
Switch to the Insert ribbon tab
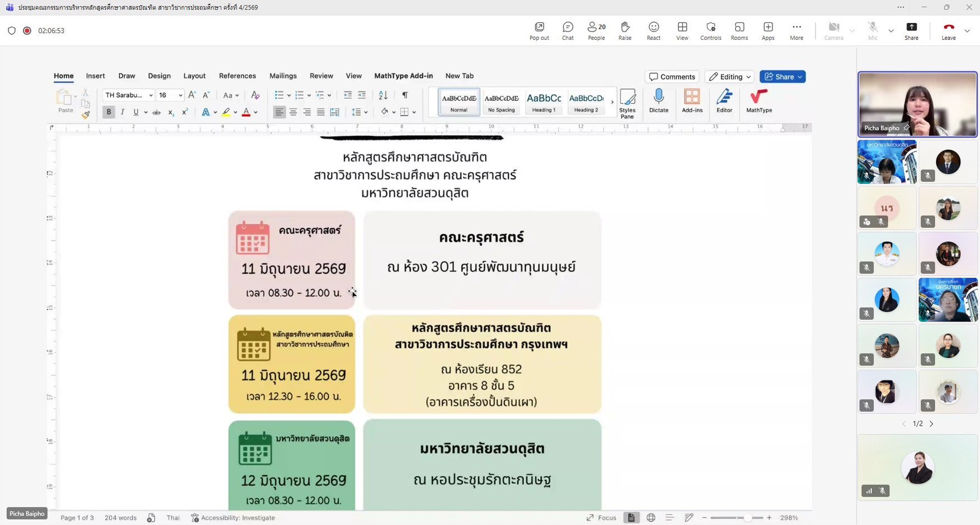[x=95, y=76]
